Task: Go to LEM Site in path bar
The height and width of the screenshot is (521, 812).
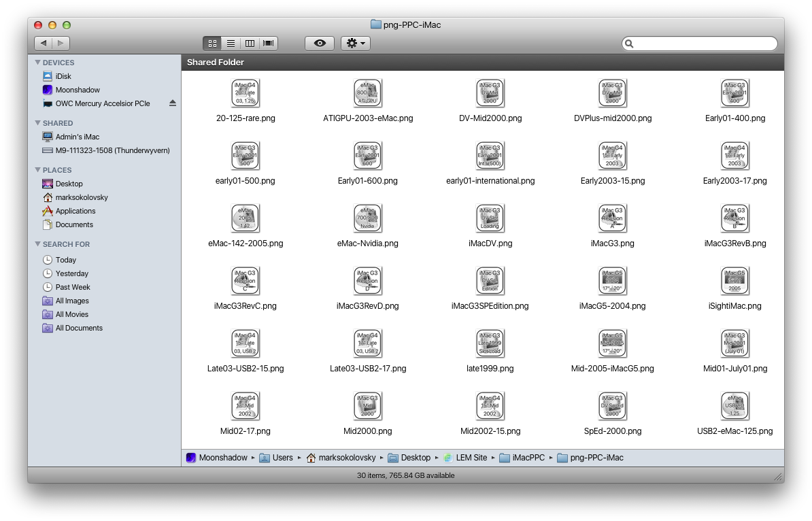Action: click(x=471, y=458)
